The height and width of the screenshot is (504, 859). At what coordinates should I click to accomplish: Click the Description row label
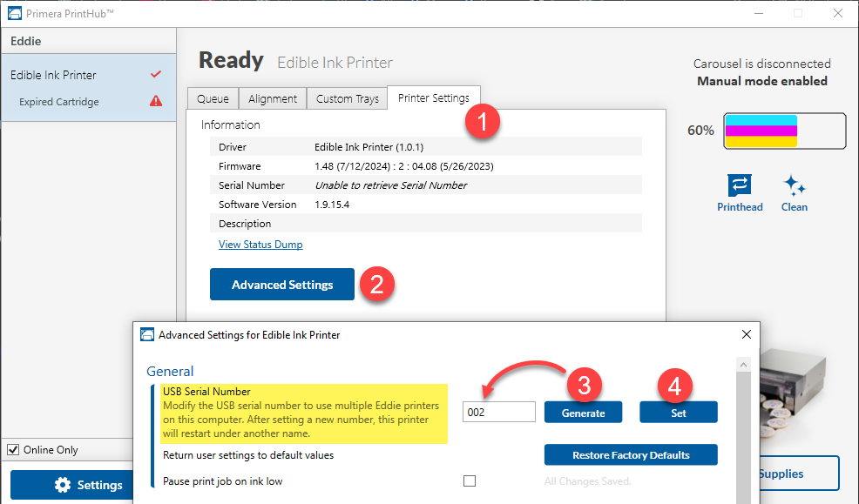(x=245, y=224)
